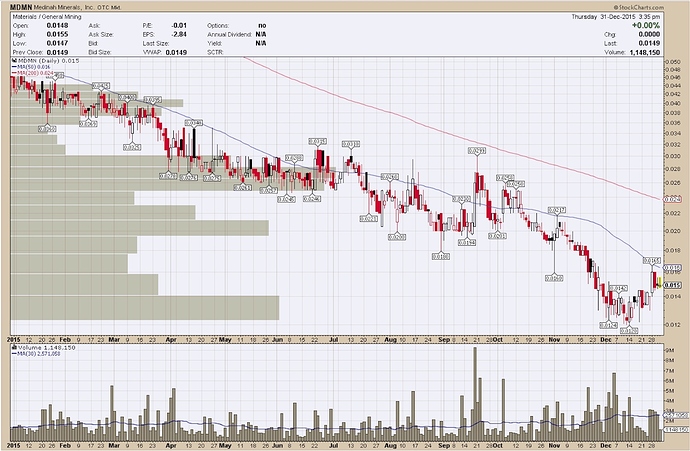Click the yellow final candle in late December
Viewport: 690px width, 451px height.
click(659, 282)
